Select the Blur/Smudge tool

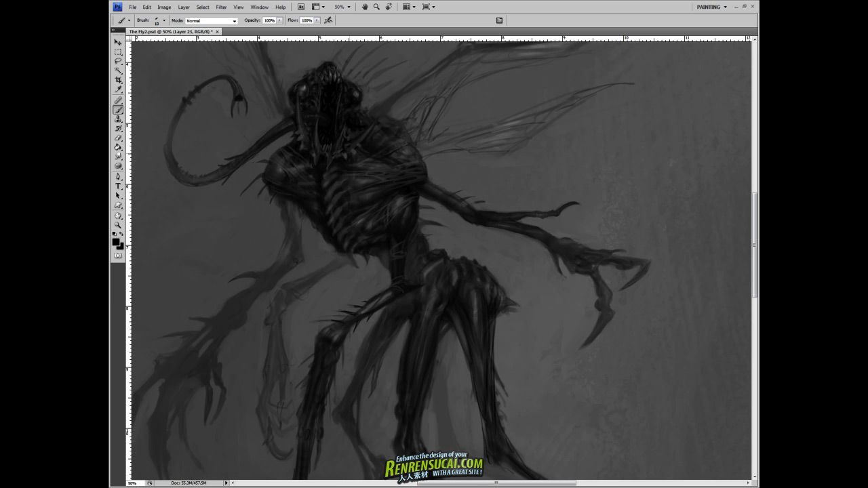click(118, 157)
